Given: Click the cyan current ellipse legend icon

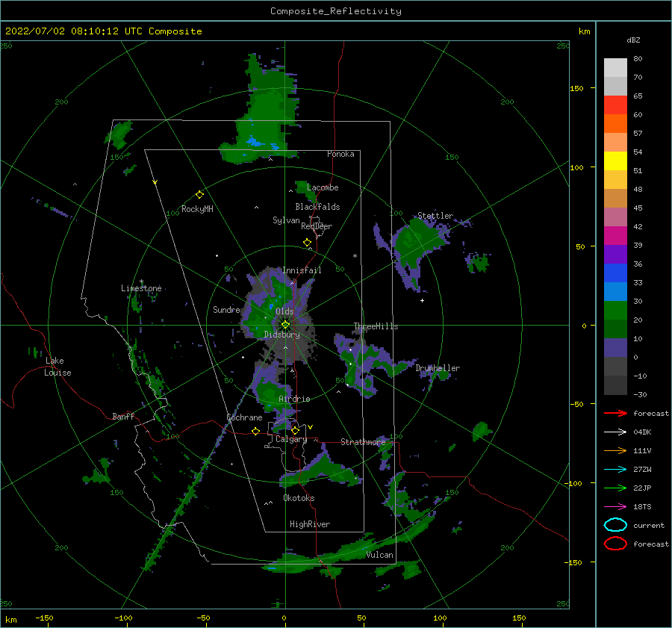Looking at the screenshot, I should (x=615, y=525).
